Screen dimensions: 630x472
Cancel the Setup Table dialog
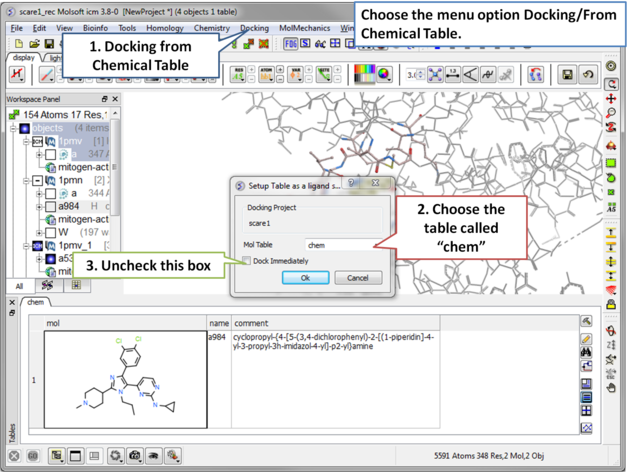click(x=357, y=278)
